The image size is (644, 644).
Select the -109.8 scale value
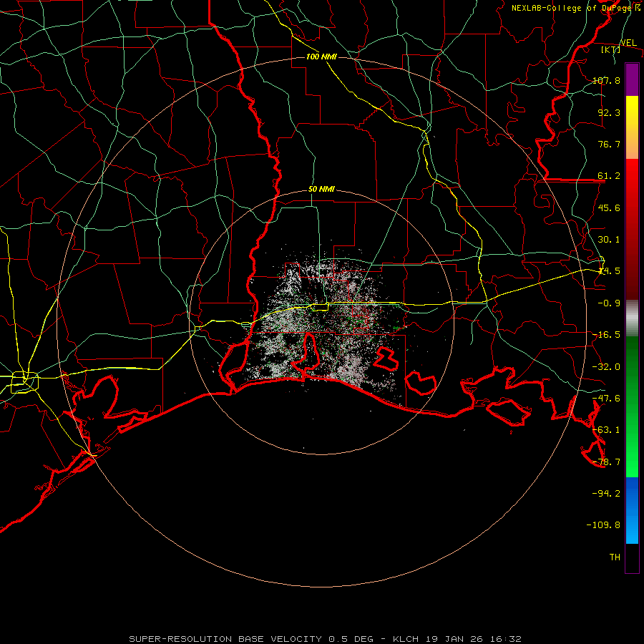pyautogui.click(x=604, y=525)
